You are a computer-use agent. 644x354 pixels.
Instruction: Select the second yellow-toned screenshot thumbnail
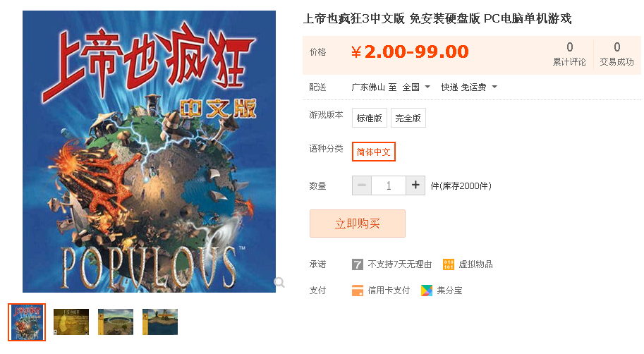coord(71,322)
